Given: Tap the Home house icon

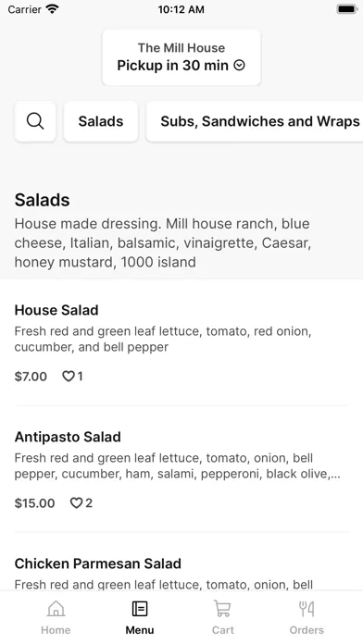Looking at the screenshot, I should click(56, 609).
